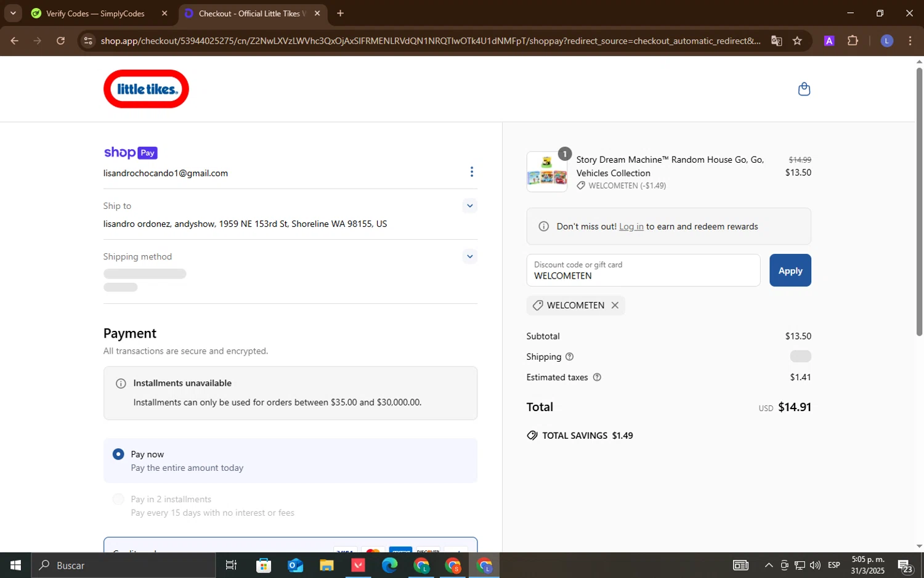Open Task View on the taskbar
This screenshot has width=924, height=578.
pos(232,565)
